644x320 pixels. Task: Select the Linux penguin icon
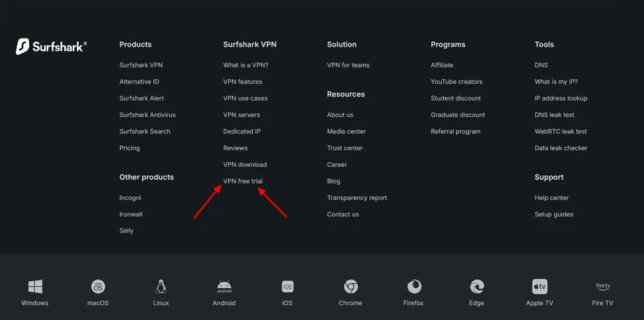161,287
